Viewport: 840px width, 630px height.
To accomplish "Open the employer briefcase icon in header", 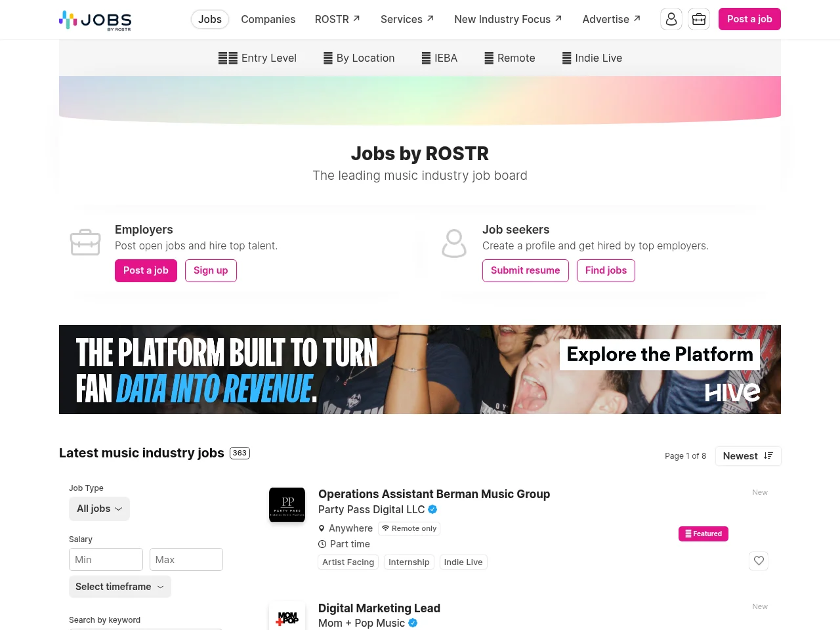I will pyautogui.click(x=699, y=19).
